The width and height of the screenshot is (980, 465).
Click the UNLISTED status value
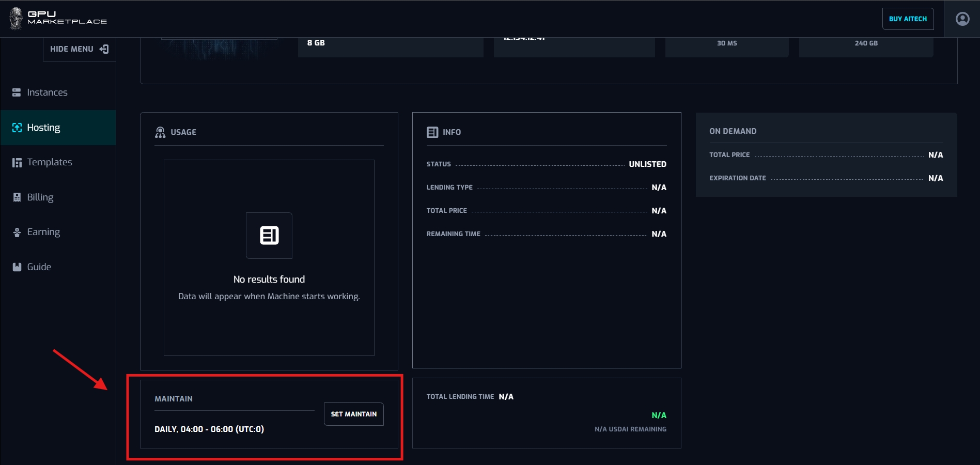pyautogui.click(x=647, y=164)
